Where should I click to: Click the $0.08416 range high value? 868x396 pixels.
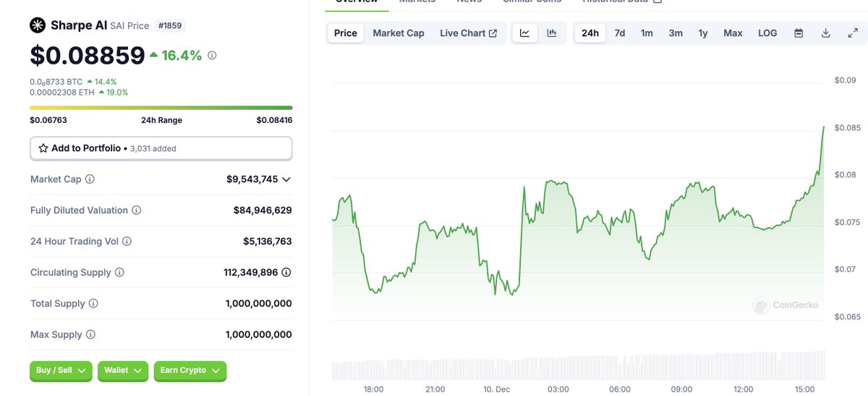coord(274,120)
